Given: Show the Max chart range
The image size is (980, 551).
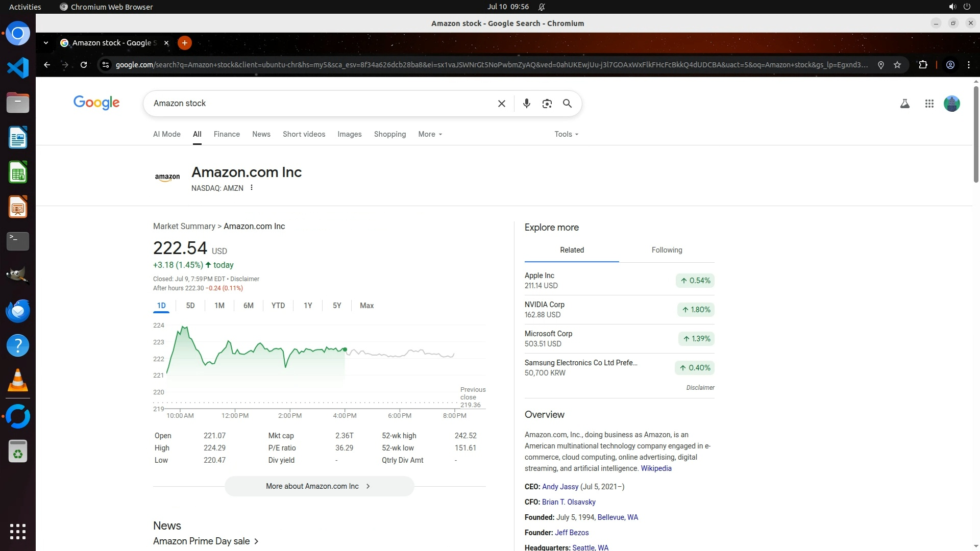Looking at the screenshot, I should 366,306.
